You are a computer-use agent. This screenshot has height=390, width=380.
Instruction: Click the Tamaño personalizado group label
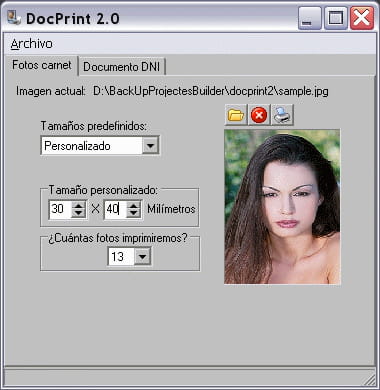[103, 190]
